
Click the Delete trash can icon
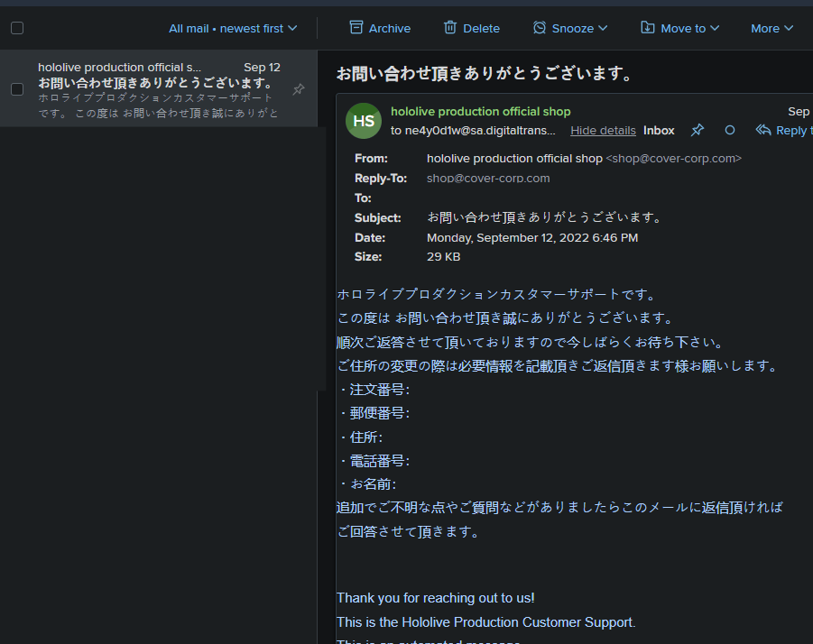click(450, 27)
